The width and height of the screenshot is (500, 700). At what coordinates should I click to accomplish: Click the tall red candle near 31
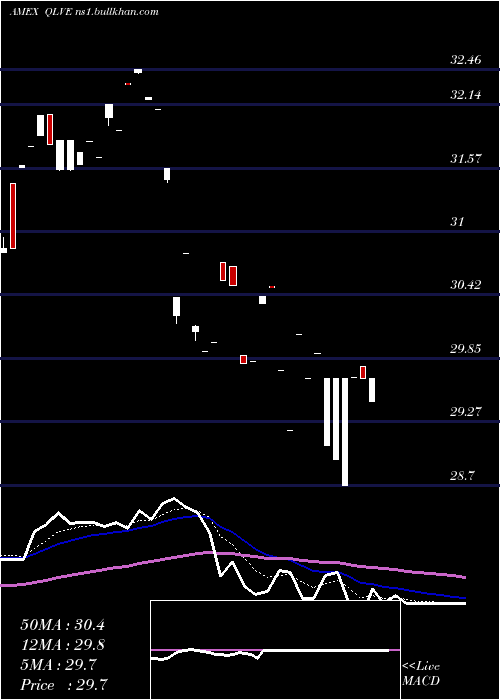13,216
